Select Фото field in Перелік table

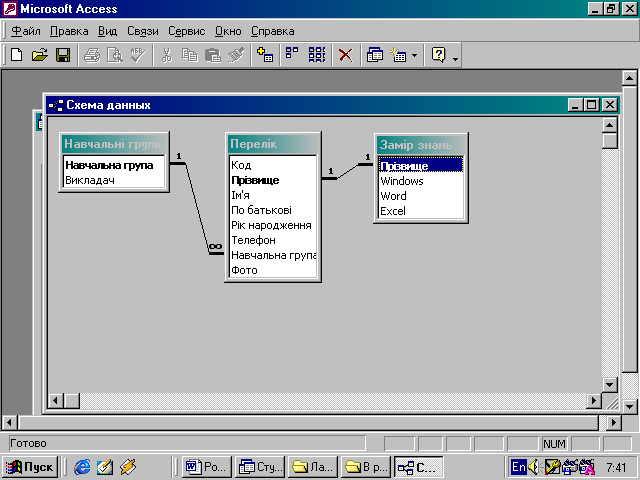coord(273,270)
